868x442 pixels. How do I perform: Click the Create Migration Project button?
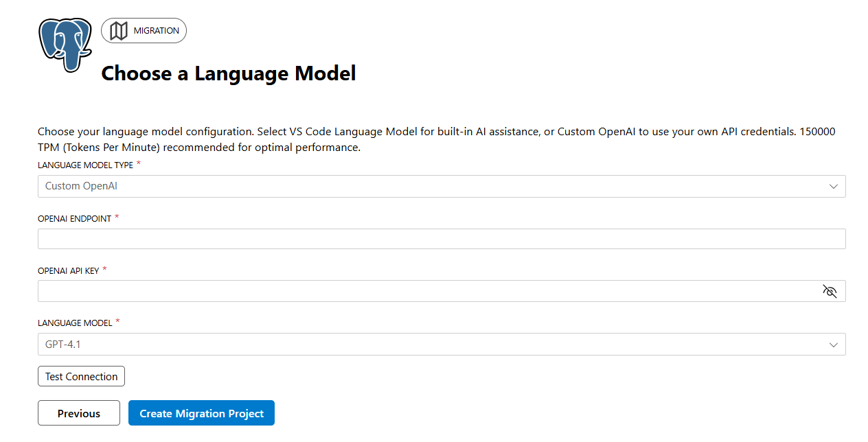201,412
